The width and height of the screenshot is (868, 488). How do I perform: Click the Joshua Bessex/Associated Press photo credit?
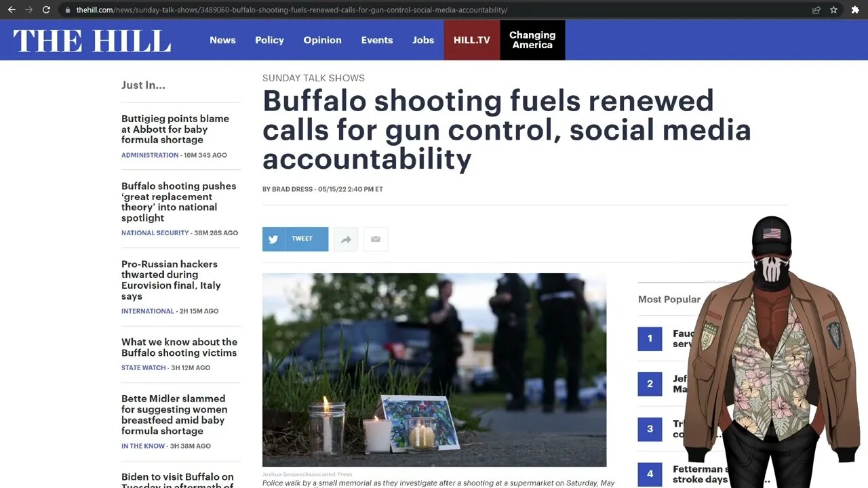coord(307,474)
